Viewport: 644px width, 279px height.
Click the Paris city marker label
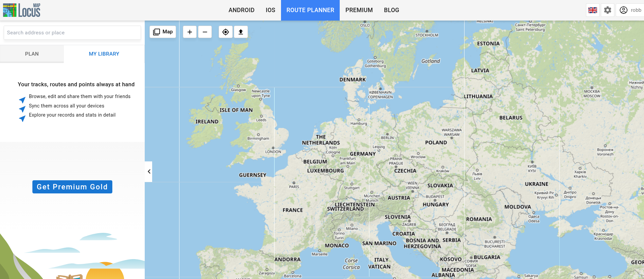[294, 186]
